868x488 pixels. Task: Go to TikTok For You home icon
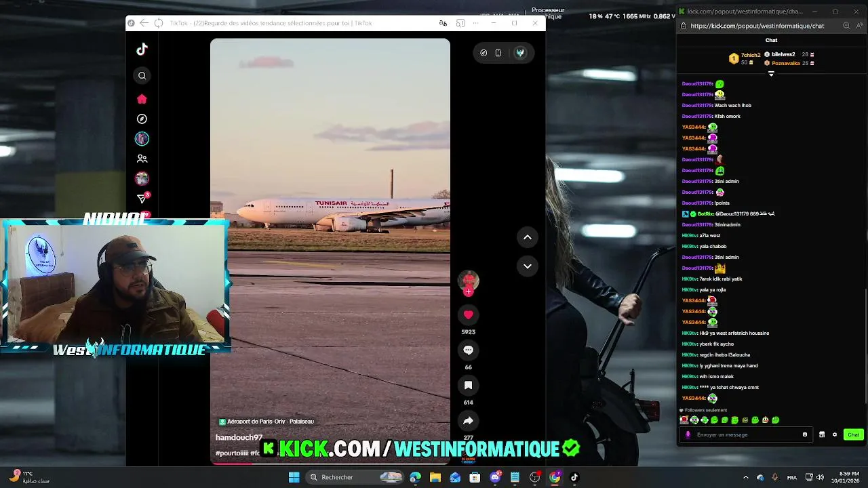pos(142,99)
